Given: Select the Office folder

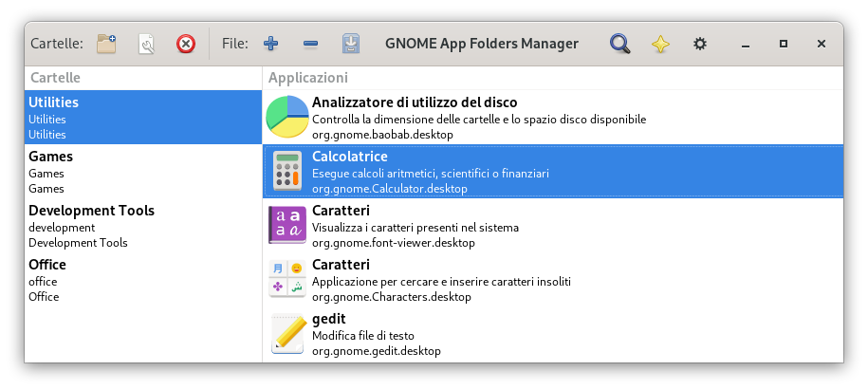Looking at the screenshot, I should point(143,280).
